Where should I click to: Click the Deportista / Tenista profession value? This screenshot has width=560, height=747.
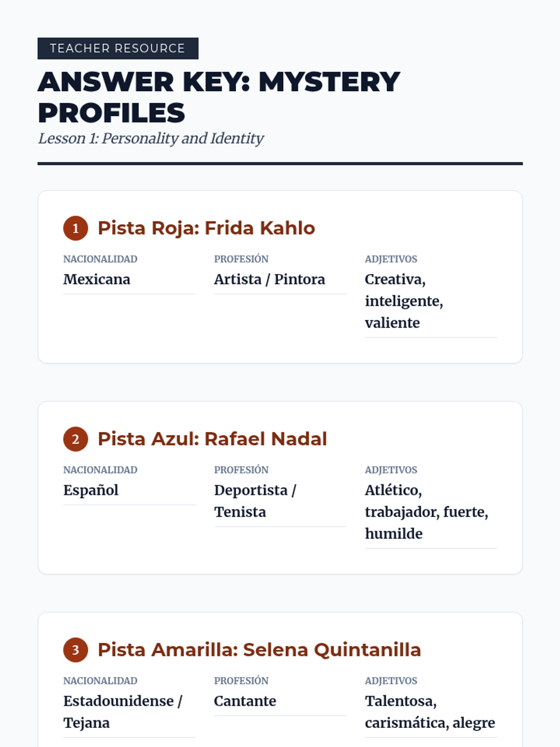(255, 501)
